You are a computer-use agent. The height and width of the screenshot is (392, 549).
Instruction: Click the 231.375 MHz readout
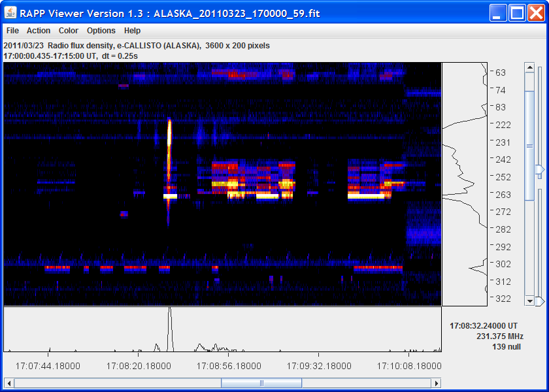(499, 336)
